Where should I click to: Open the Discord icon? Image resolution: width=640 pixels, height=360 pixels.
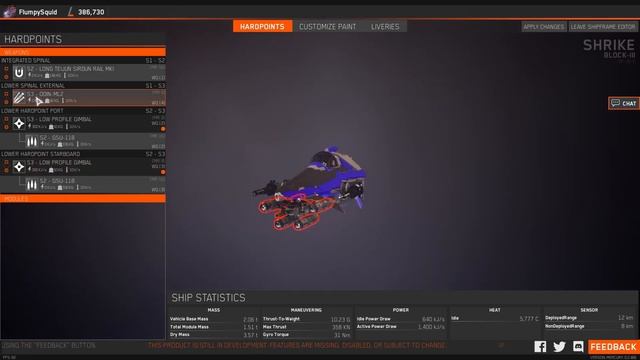[x=578, y=347]
